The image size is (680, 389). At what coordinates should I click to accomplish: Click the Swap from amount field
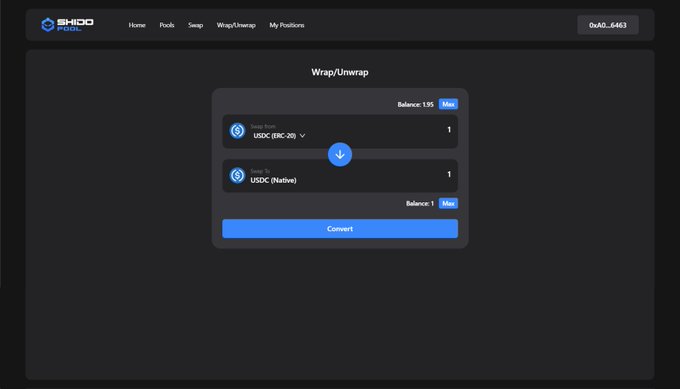(449, 130)
